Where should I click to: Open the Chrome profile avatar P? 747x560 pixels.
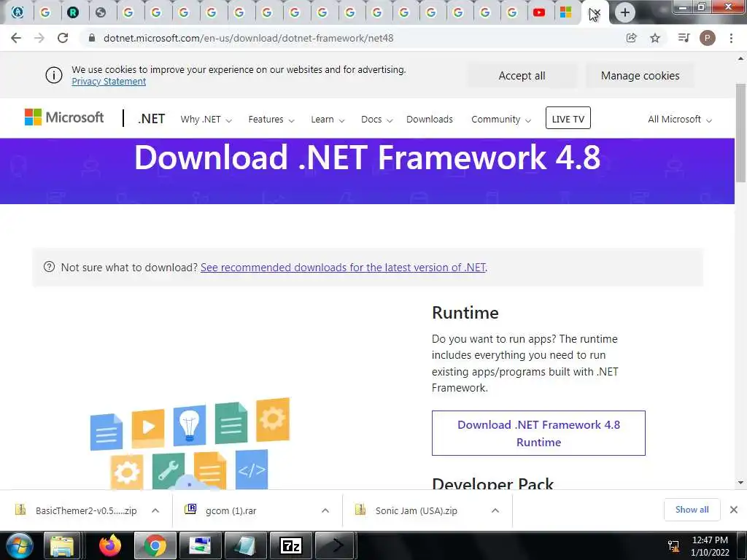[707, 38]
